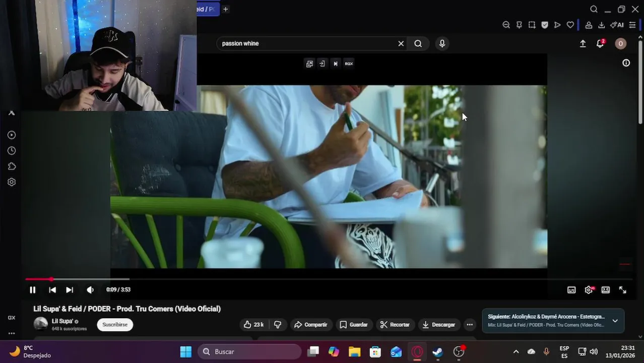Take a snapshot with toolbar capture icon
Screen dimensions: 644x363
tap(532, 25)
